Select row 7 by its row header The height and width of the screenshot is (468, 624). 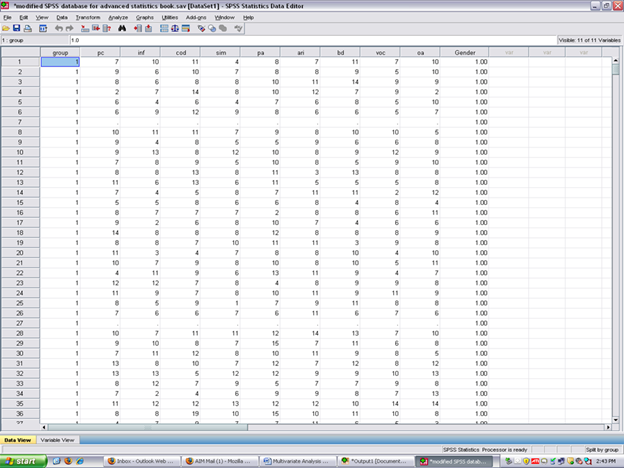click(x=18, y=121)
